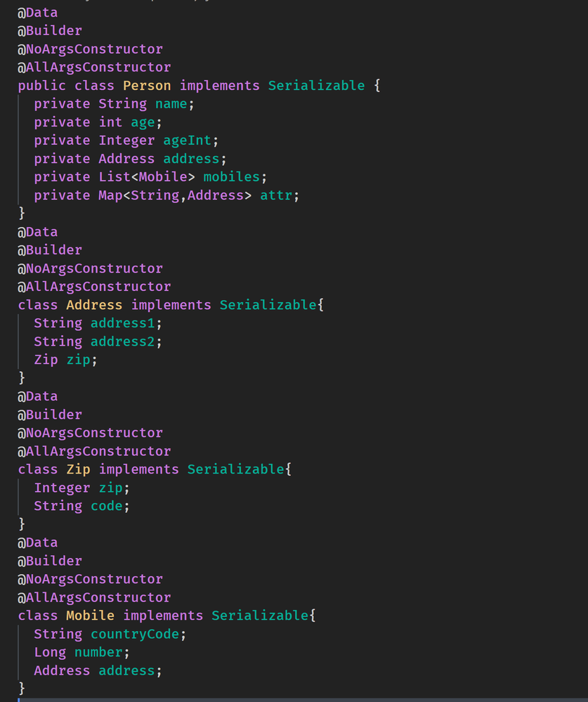
Task: Click Serializable in the Person class declaration
Action: [316, 86]
